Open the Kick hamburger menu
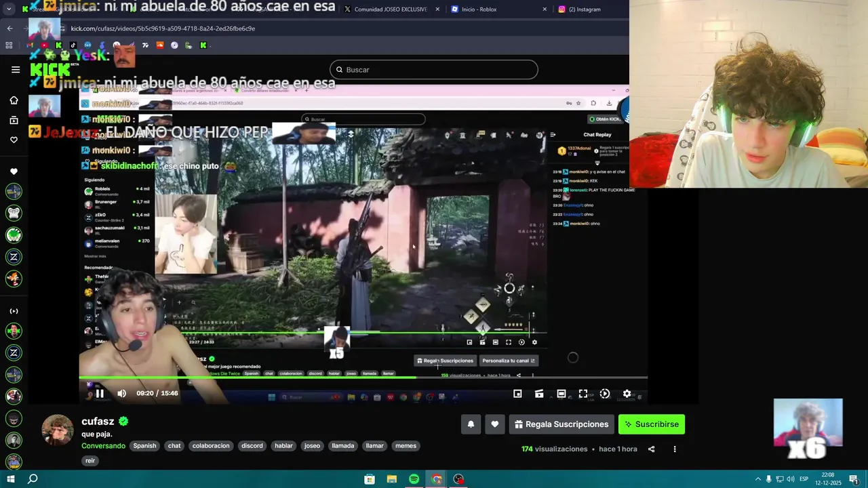The image size is (868, 488). click(16, 70)
